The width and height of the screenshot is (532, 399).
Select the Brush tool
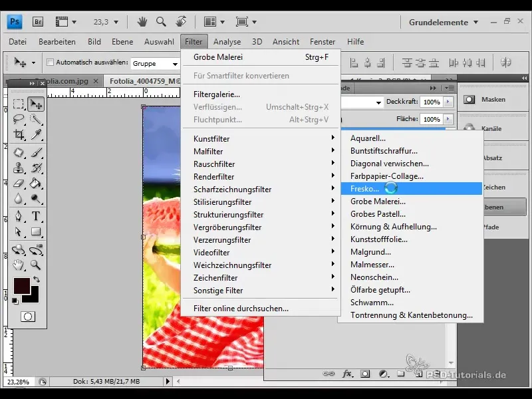tap(36, 153)
